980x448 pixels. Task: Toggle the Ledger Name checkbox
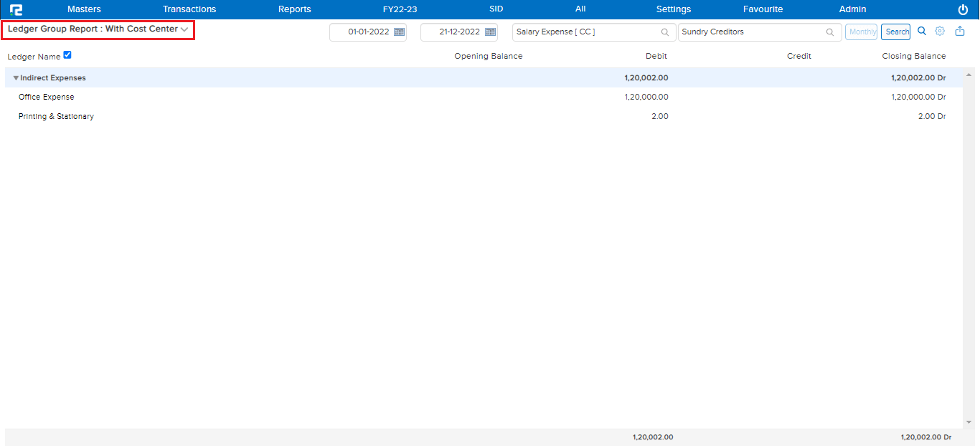tap(67, 55)
